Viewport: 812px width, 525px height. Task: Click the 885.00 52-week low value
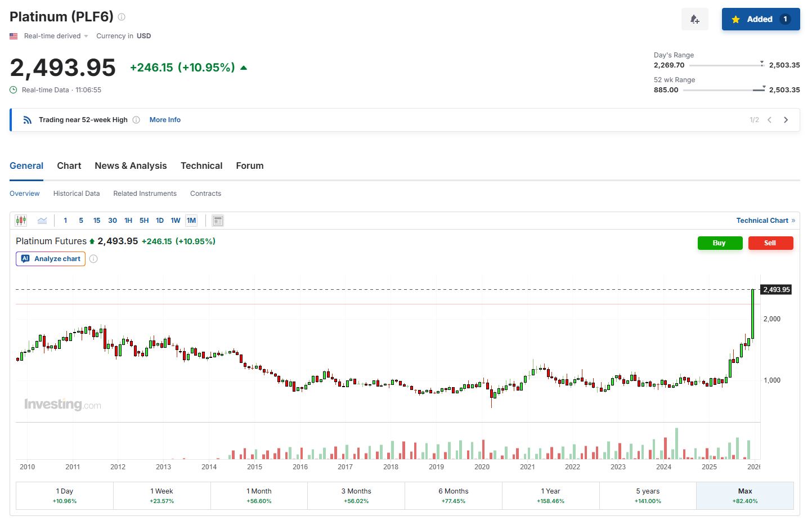[666, 90]
